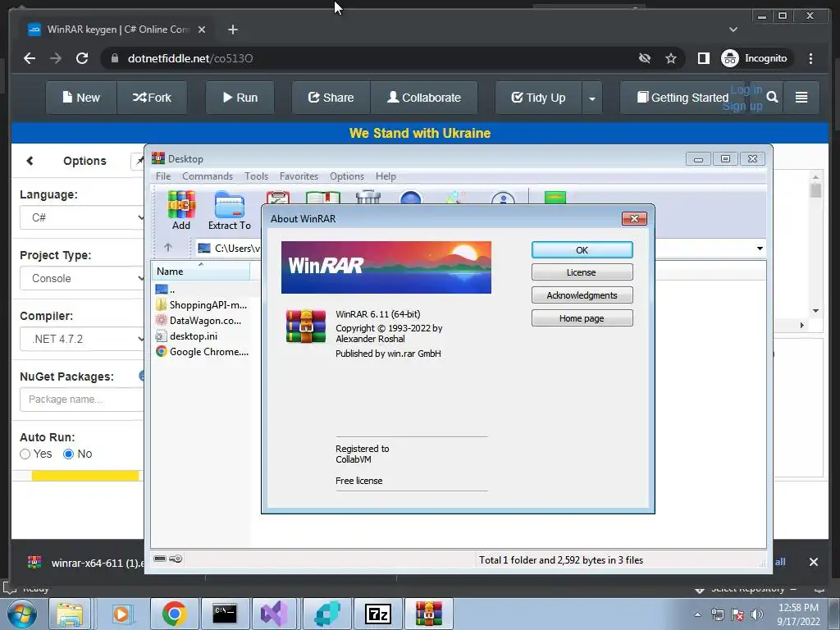Open the Options menu in WinRAR
Screen dimensions: 840x630
click(x=347, y=176)
